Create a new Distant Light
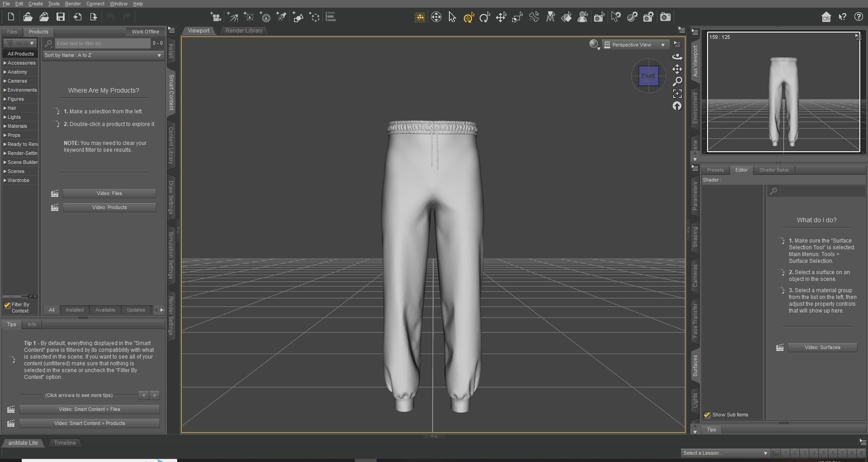This screenshot has width=868, height=462. coord(232,17)
